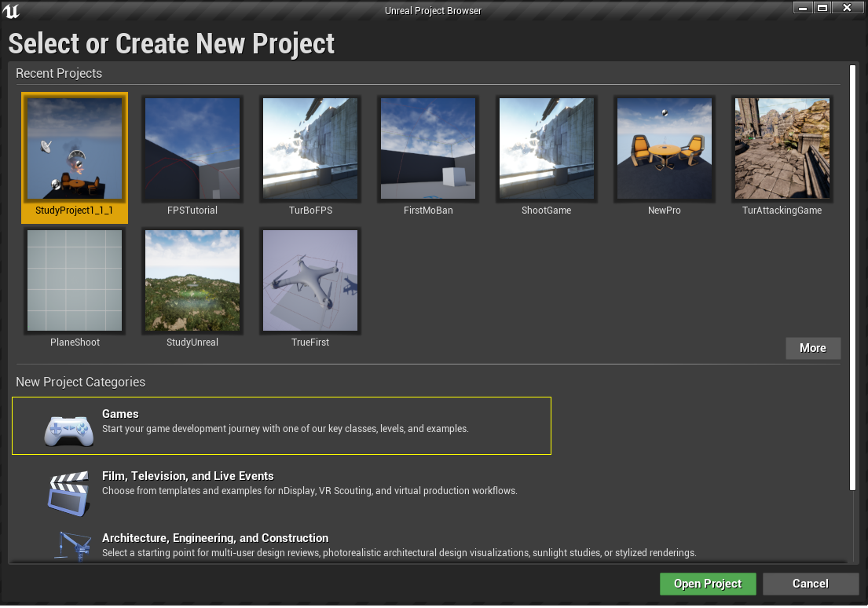The image size is (868, 608).
Task: Click the StudyProject1_1_1 name label
Action: pos(74,211)
